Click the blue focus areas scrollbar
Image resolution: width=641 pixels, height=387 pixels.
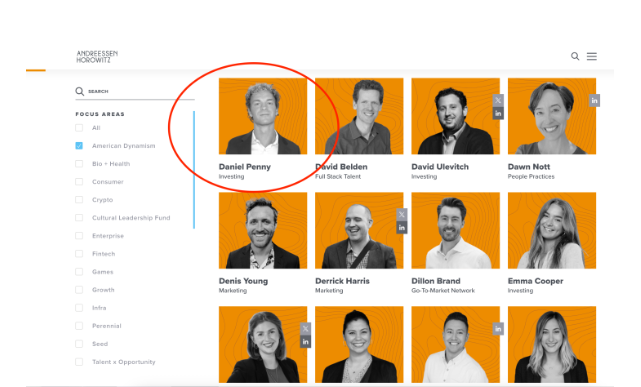pyautogui.click(x=194, y=170)
